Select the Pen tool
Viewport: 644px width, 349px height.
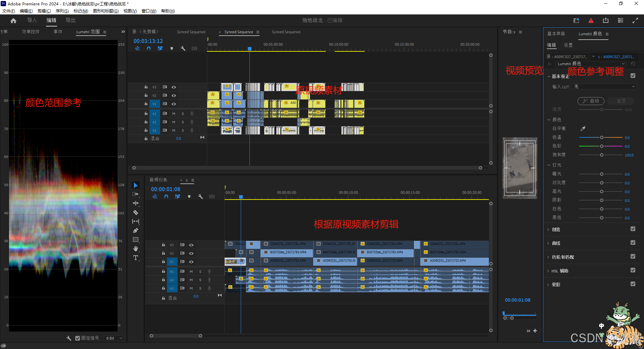click(x=136, y=230)
